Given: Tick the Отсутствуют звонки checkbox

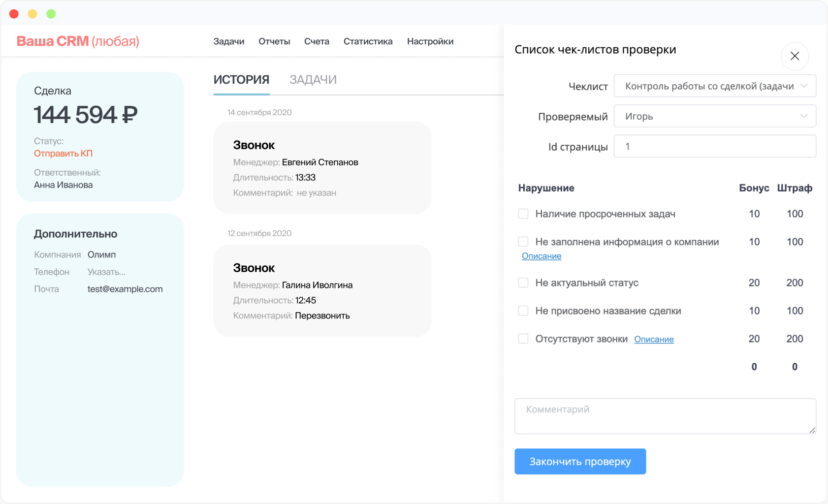Looking at the screenshot, I should [523, 339].
